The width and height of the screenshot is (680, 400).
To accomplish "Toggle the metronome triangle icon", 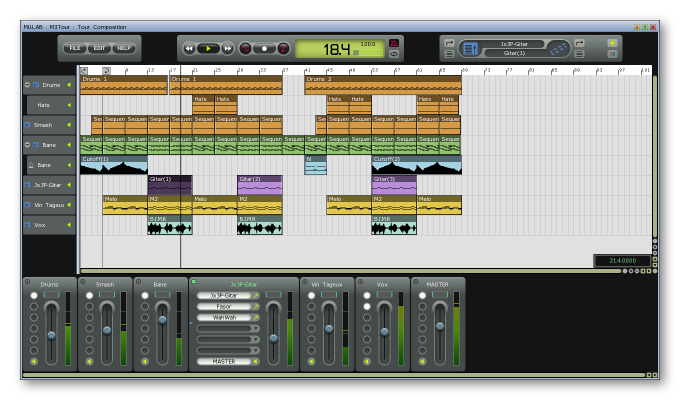I will tap(394, 43).
